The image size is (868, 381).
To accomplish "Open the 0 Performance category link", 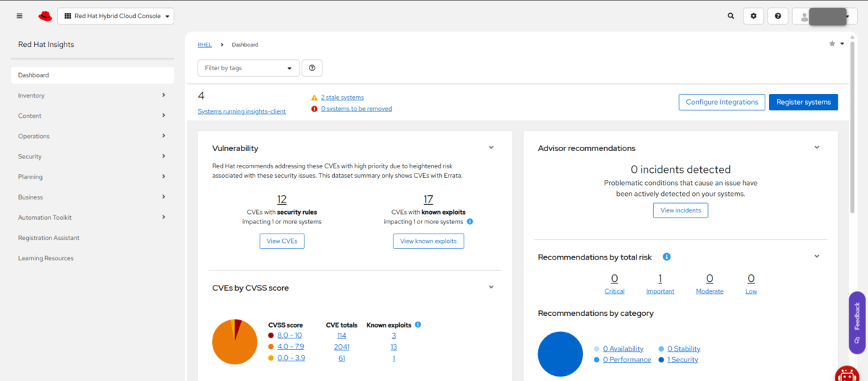I will pyautogui.click(x=626, y=359).
